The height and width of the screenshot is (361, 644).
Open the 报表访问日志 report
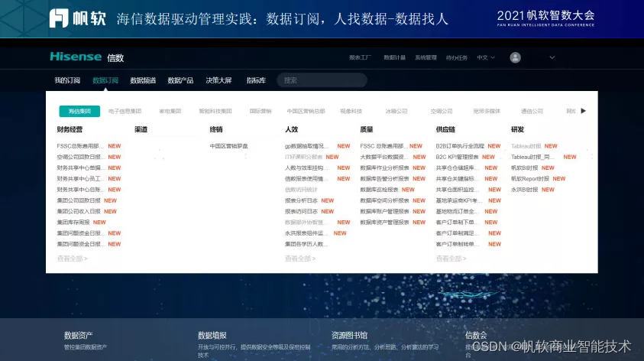coord(301,211)
